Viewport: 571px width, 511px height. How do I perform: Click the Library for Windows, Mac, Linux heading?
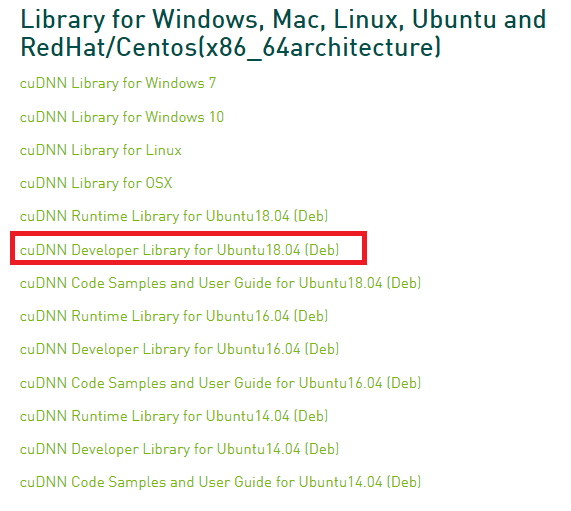click(x=283, y=34)
